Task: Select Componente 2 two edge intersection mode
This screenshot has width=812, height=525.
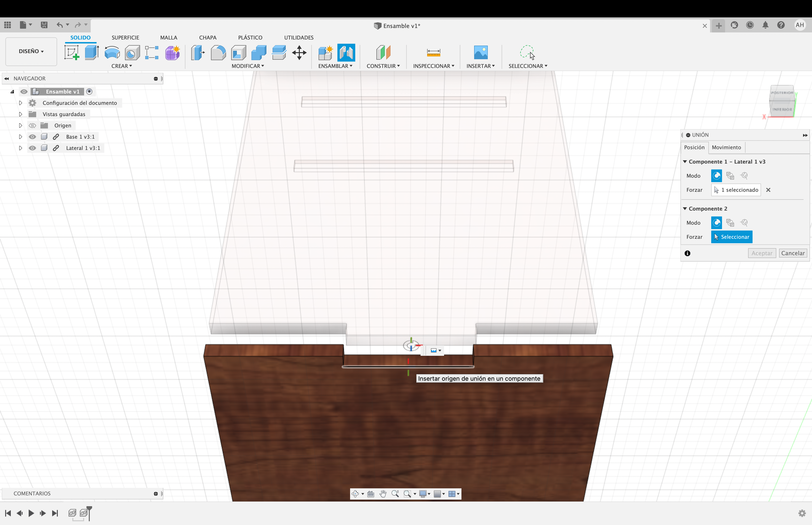Action: [x=744, y=223]
